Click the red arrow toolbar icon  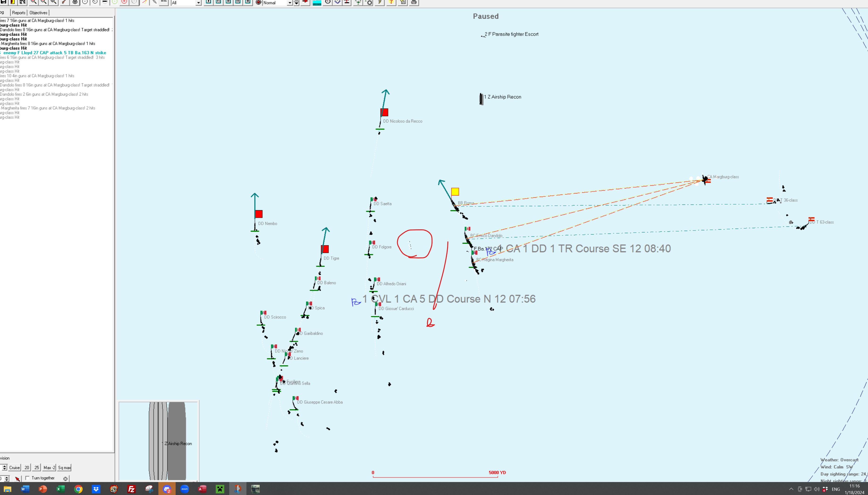point(305,2)
